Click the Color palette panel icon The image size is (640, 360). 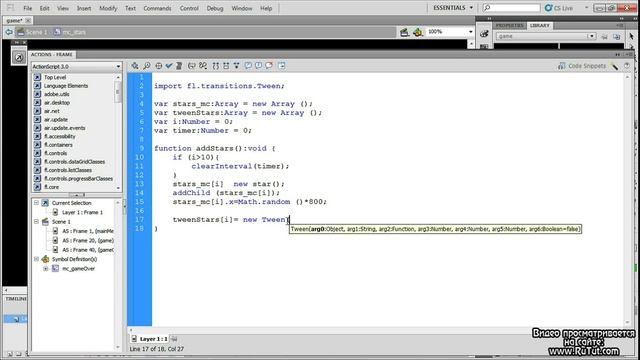[484, 34]
